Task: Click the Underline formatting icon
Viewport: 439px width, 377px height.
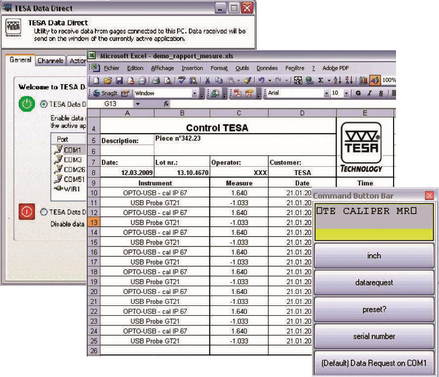Action: coord(381,94)
